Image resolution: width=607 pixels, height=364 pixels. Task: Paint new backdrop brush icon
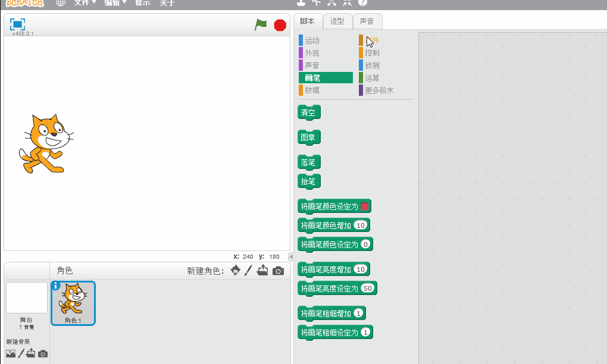pos(21,353)
